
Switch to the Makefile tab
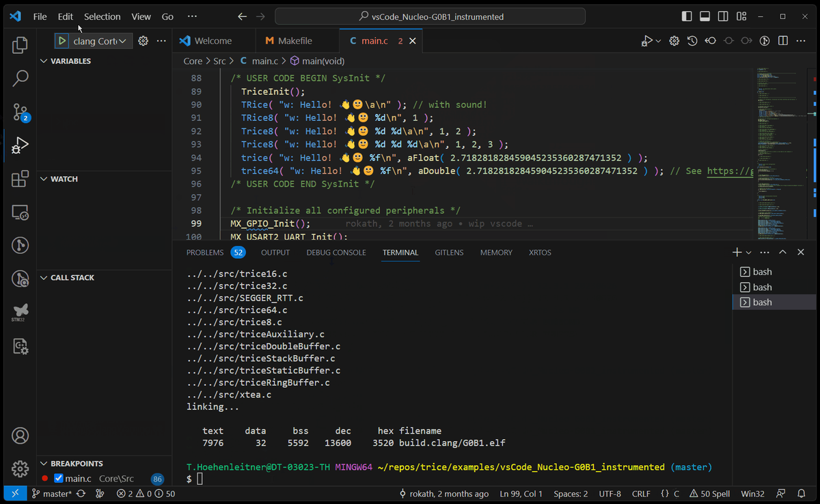click(x=297, y=41)
